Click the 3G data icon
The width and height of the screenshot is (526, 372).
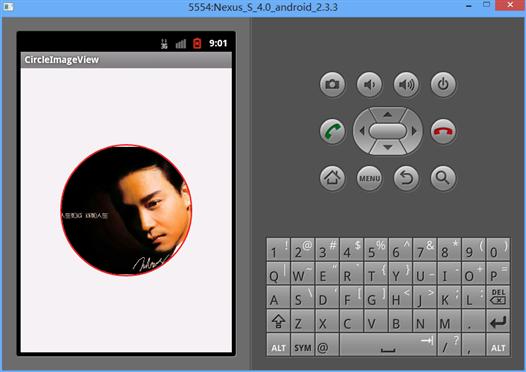pos(164,44)
